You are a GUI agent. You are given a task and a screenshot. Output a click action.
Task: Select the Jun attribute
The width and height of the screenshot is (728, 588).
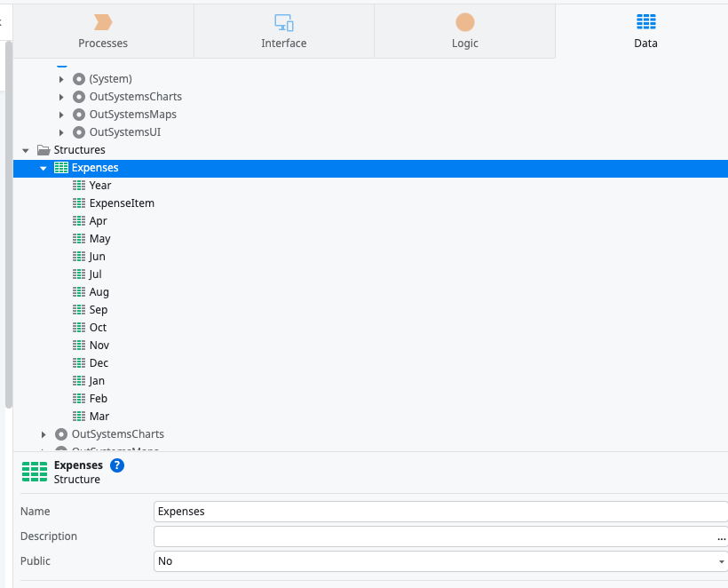point(97,257)
